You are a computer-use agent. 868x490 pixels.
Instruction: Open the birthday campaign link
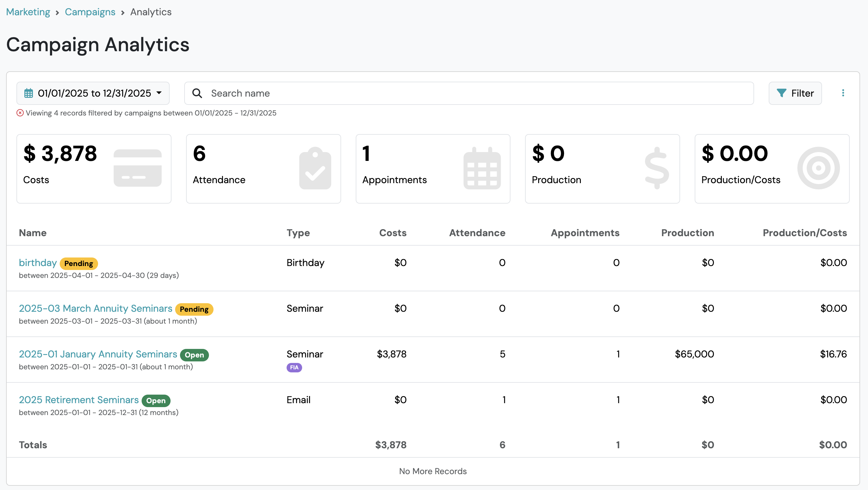(38, 263)
